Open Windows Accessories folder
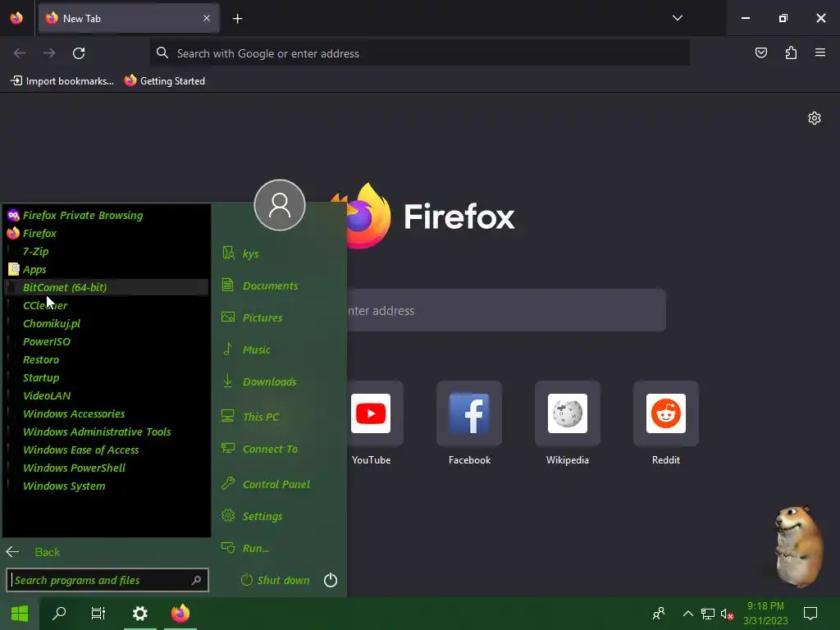This screenshot has height=630, width=840. tap(107, 413)
